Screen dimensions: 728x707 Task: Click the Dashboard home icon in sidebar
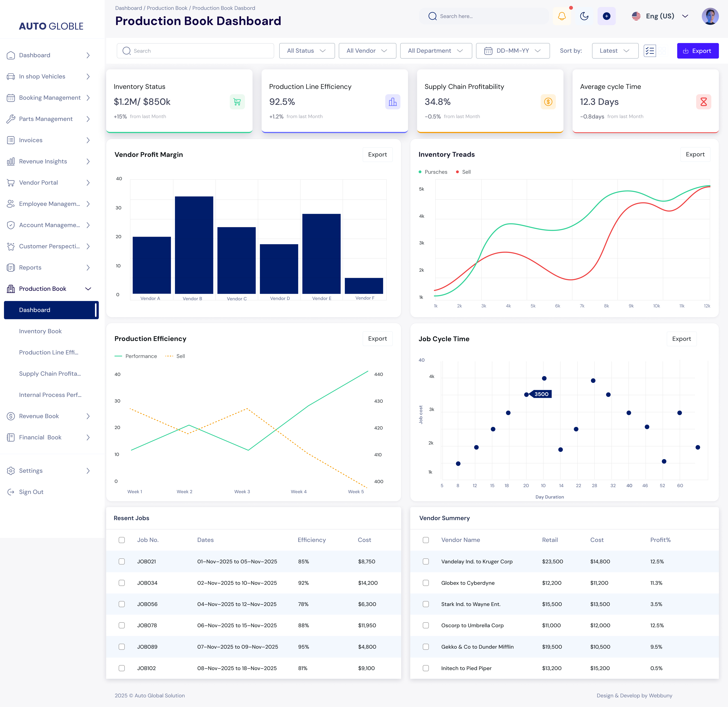(x=11, y=55)
